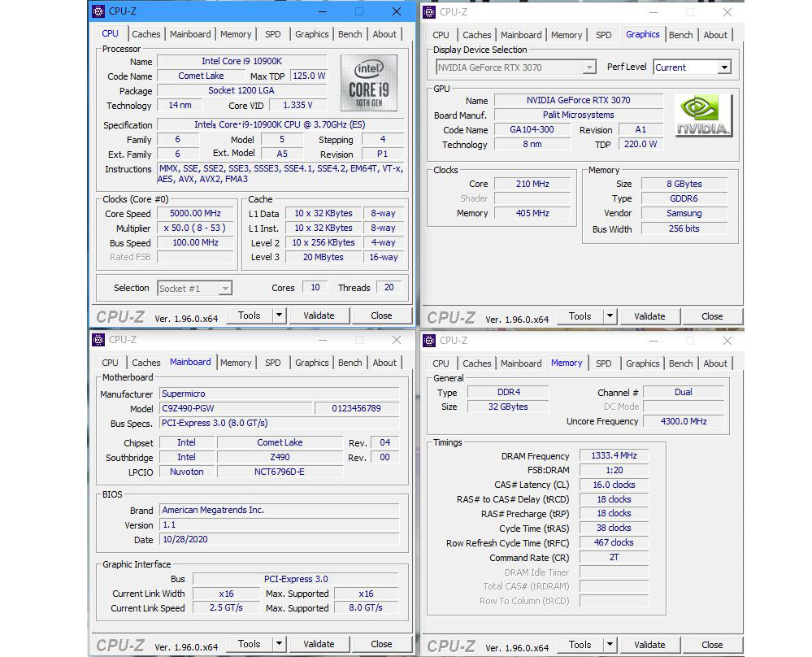
Task: Close the Supermicro mainboard window with its X
Action: pyautogui.click(x=397, y=340)
